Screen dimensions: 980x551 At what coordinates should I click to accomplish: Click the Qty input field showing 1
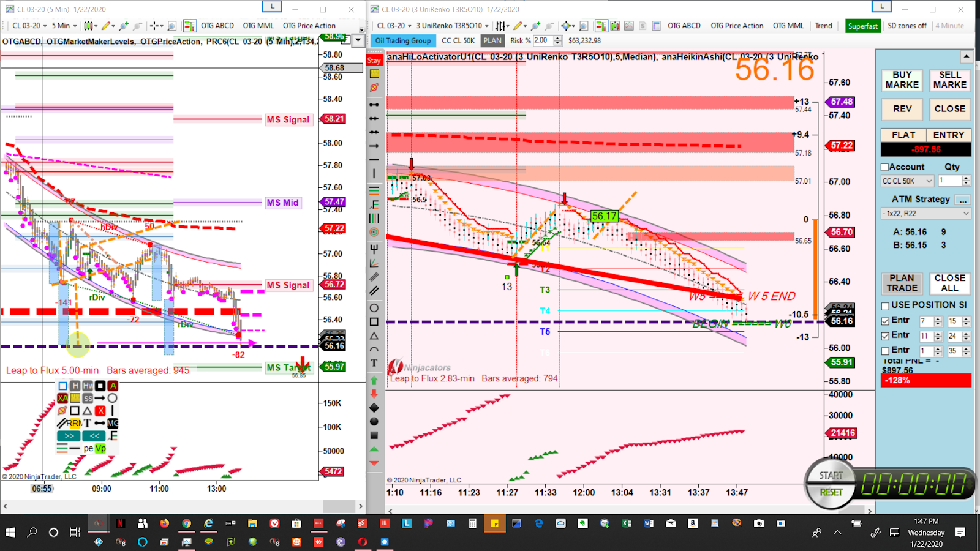(949, 181)
